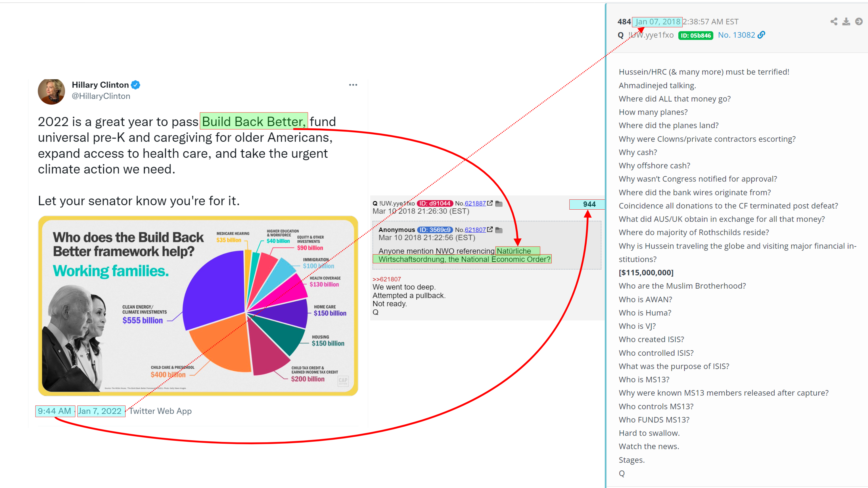Click the tweet timestamp 9:44 AM
The image size is (868, 488).
[x=55, y=411]
